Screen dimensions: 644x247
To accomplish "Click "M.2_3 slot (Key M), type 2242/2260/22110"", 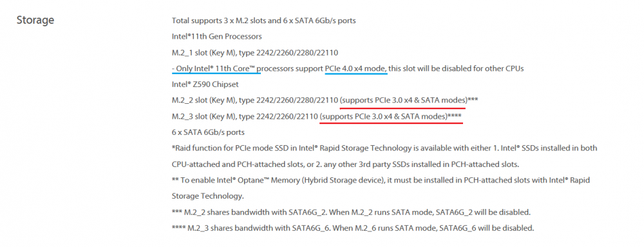I will pos(245,116).
